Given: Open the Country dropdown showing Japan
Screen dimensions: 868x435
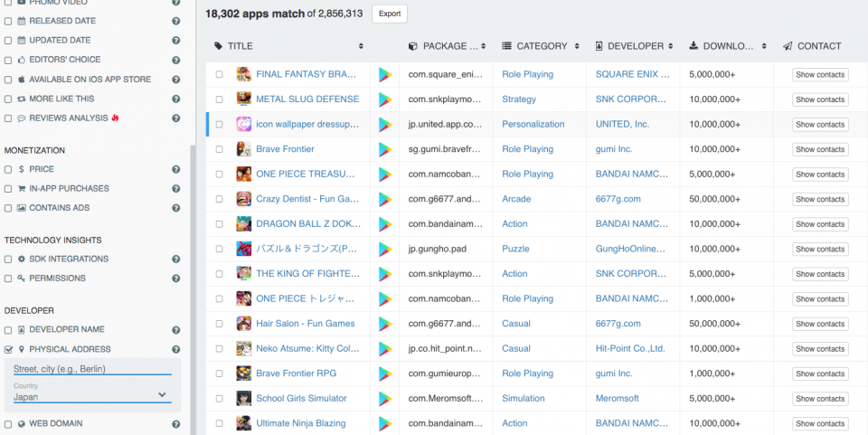Looking at the screenshot, I should point(92,396).
